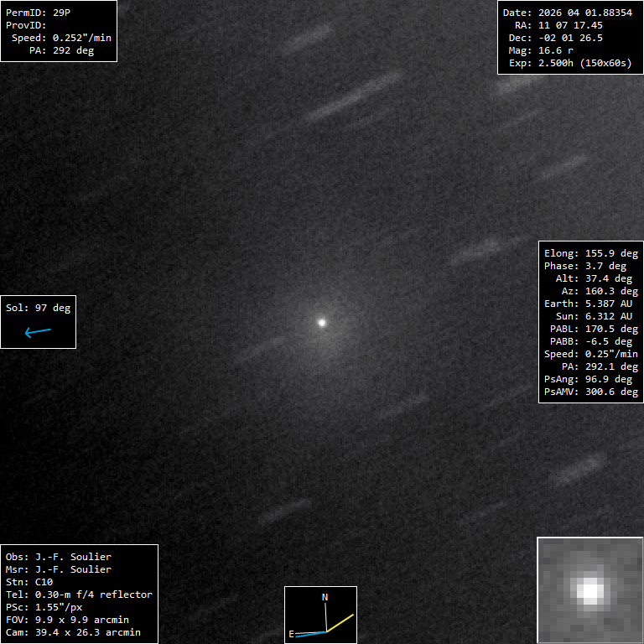Screen dimensions: 644x644
Task: Select the Date 2026 04 01.88354 line
Action: (x=566, y=13)
